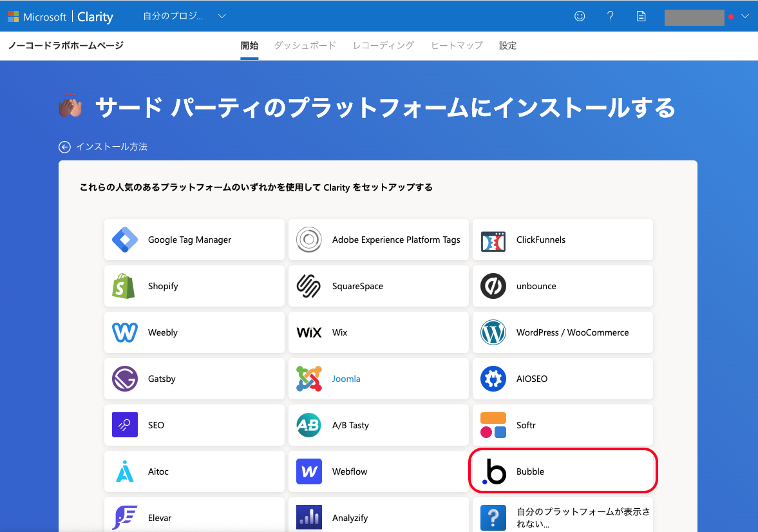Click the Clarity brand name
This screenshot has height=532, width=758.
[x=95, y=17]
